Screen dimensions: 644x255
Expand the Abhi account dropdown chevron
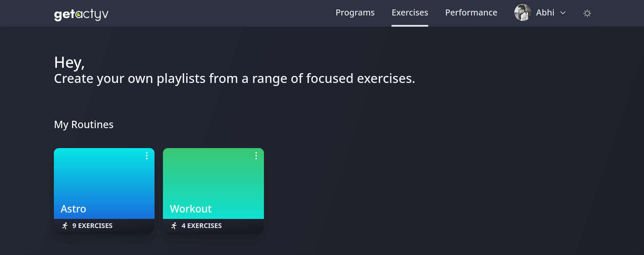click(563, 13)
